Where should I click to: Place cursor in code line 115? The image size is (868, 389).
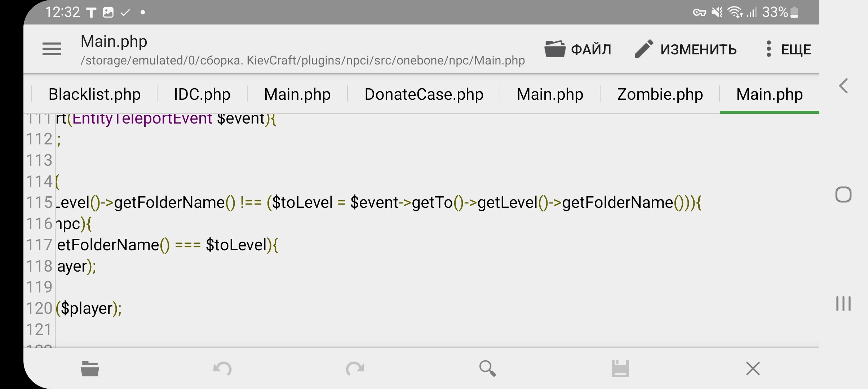(x=378, y=202)
